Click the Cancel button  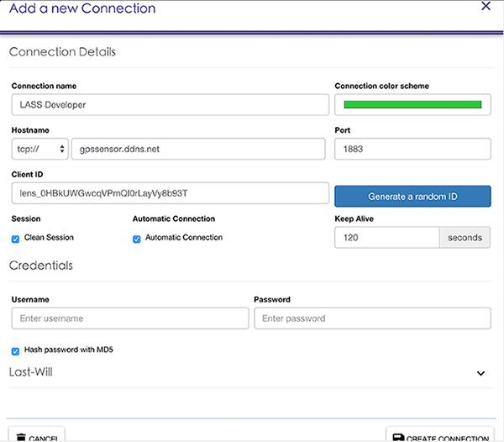pos(37,434)
